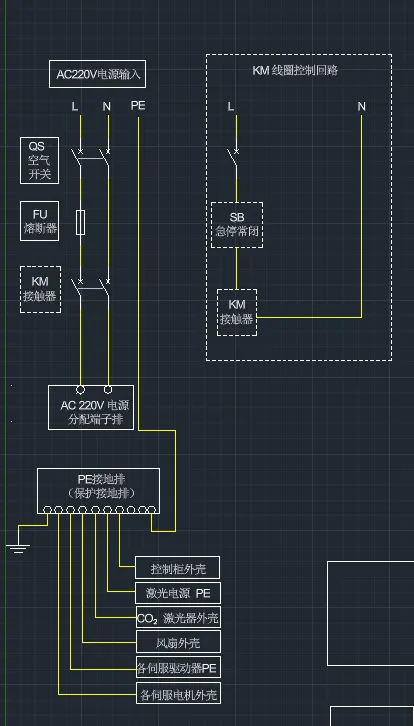The width and height of the screenshot is (414, 726).
Task: Click the earth ground symbol
Action: click(x=18, y=549)
